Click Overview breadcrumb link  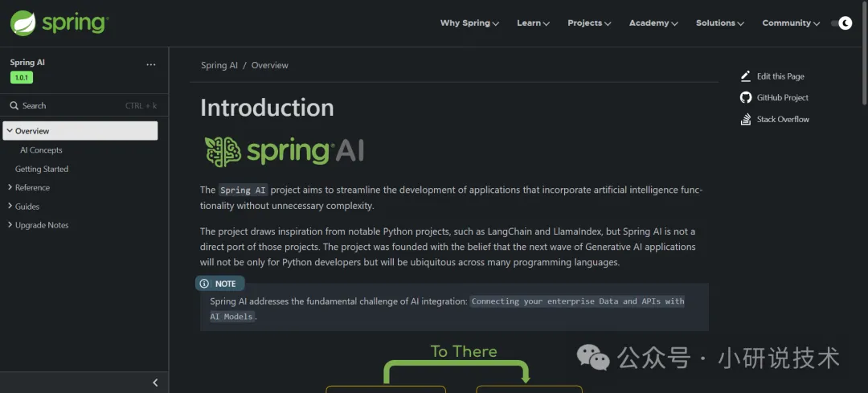click(x=269, y=65)
